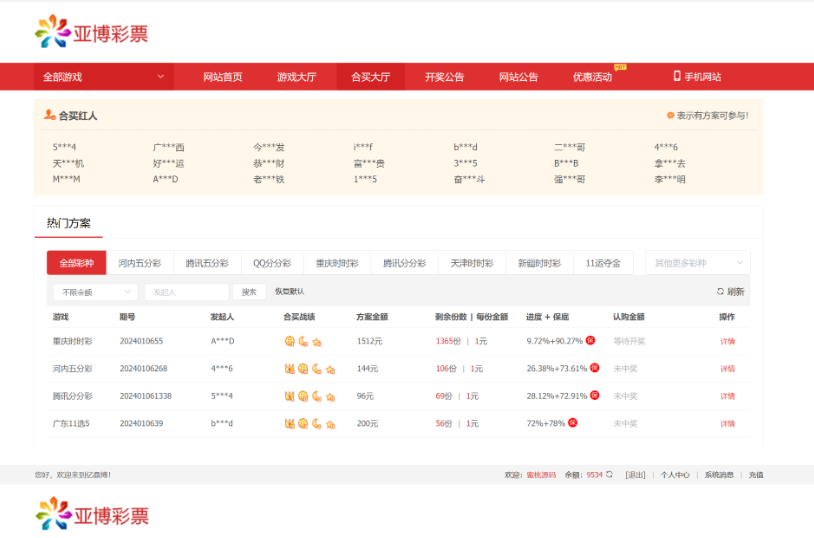Click the 充值 recharge link

pos(756,475)
